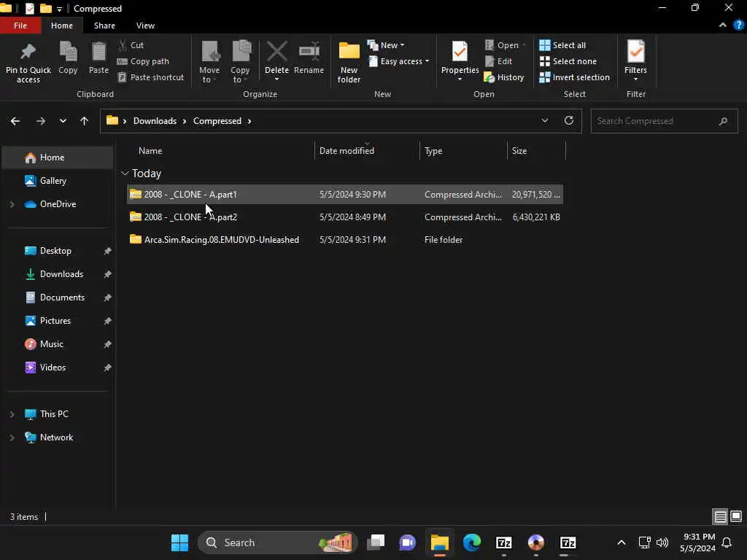Click Select none

tap(568, 61)
